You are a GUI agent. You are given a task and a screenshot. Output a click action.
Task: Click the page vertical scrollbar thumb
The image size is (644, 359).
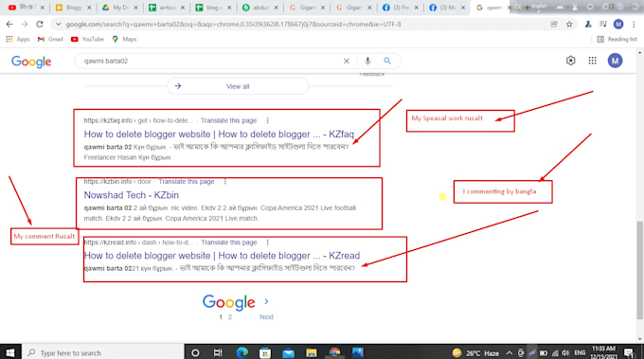(639, 270)
